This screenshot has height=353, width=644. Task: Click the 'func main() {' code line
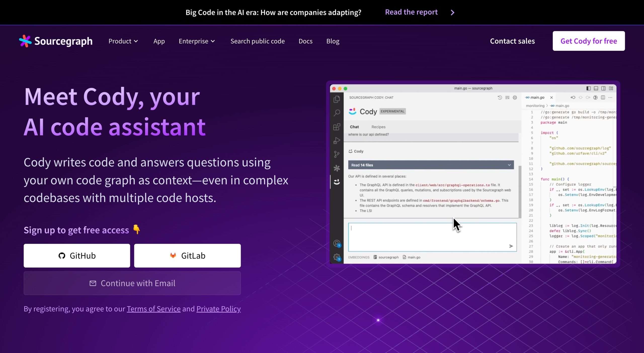click(555, 179)
